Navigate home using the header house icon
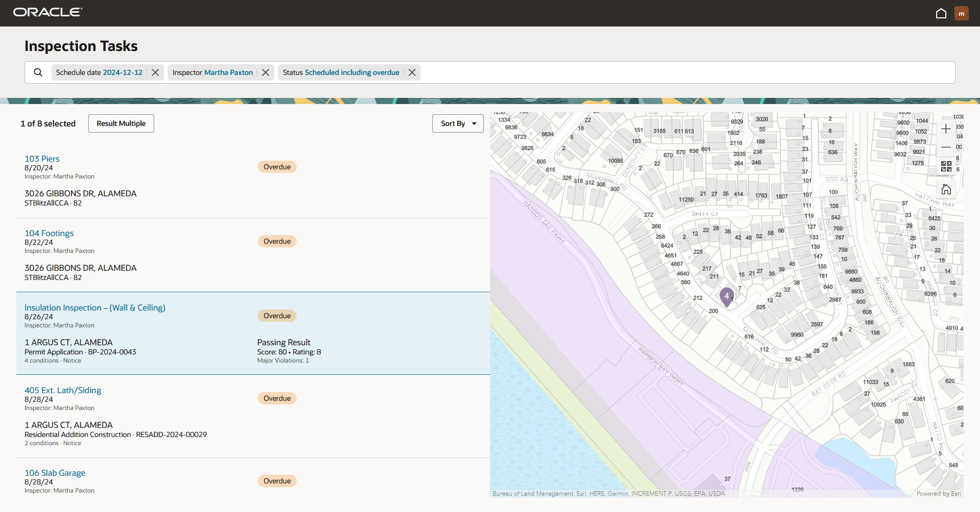 pos(941,13)
